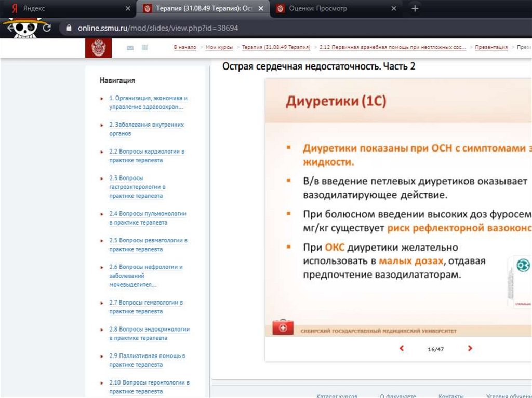
Task: Open the Контакты footer link
Action: point(451,395)
